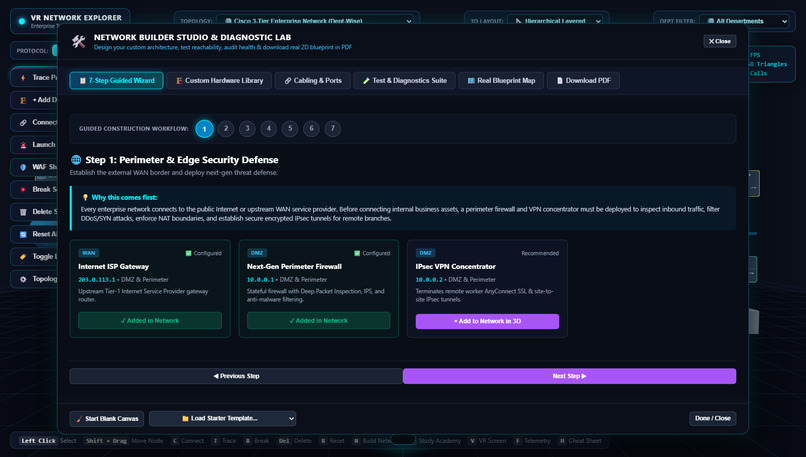Click the Add Device icon in sidebar
This screenshot has width=806, height=457.
coord(23,100)
